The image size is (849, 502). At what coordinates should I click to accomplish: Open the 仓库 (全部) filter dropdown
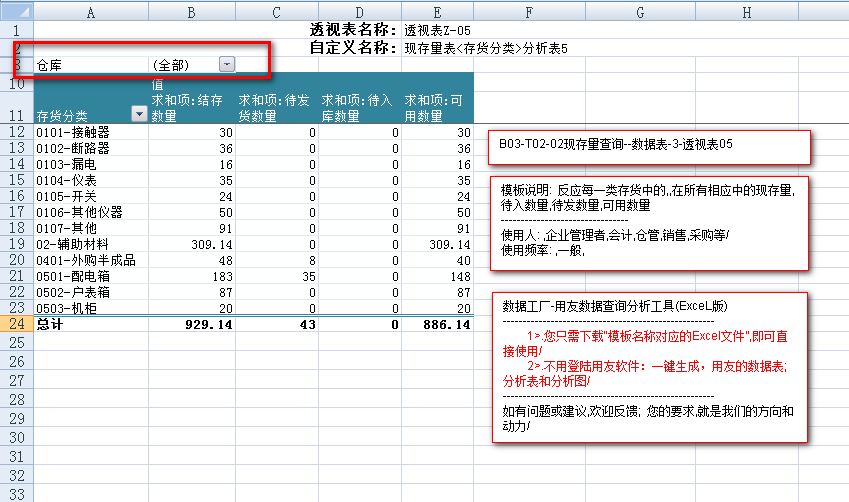coord(227,64)
